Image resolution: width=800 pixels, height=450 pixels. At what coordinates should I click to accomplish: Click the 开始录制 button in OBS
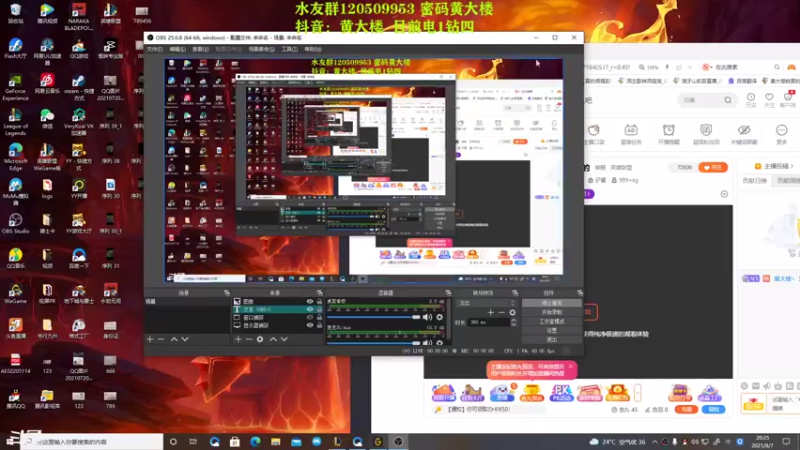click(x=552, y=312)
